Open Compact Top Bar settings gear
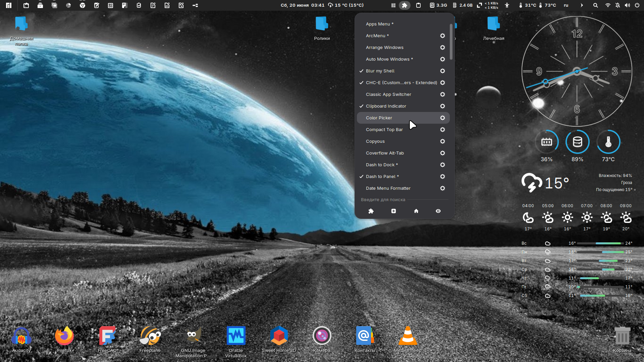This screenshot has height=362, width=644. pos(442,130)
